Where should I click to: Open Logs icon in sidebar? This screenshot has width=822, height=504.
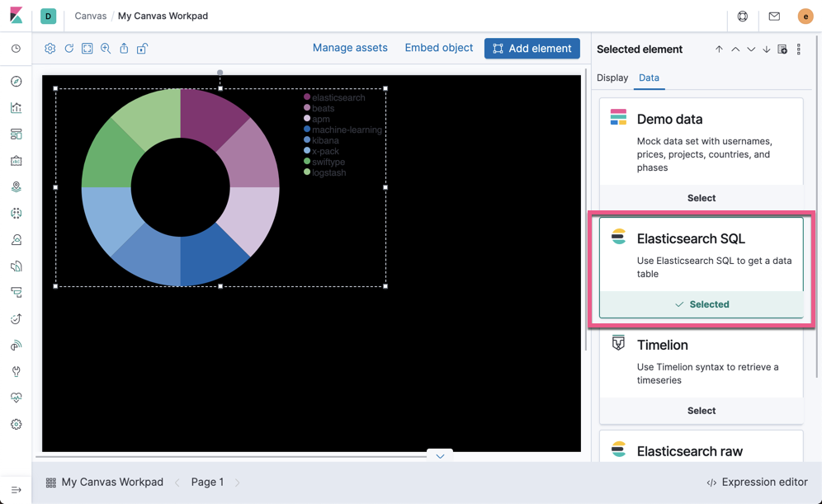tap(17, 266)
